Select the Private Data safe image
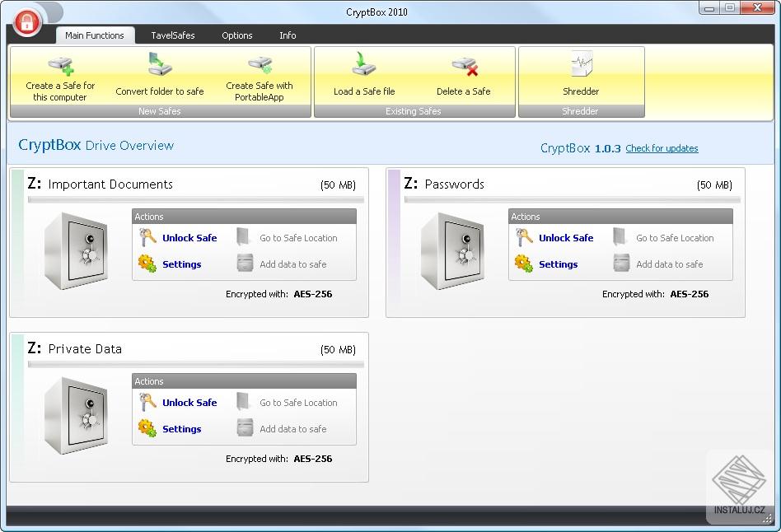781x532 pixels. [x=76, y=415]
